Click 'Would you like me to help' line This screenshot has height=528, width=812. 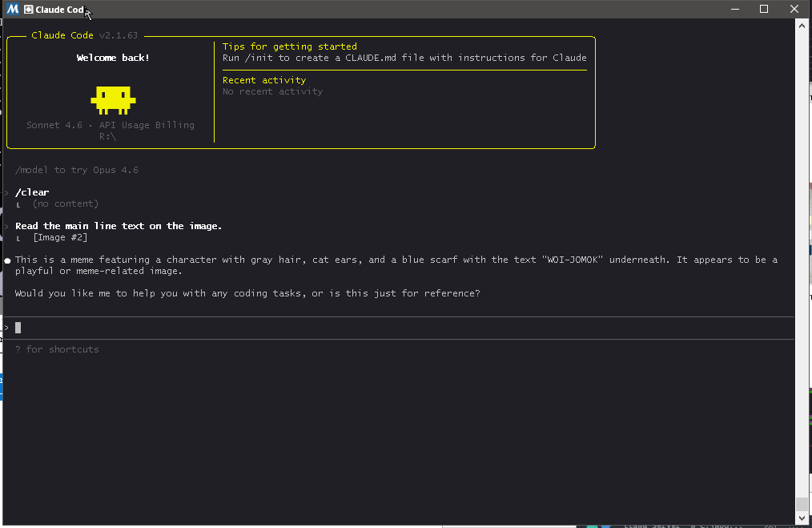pyautogui.click(x=247, y=293)
